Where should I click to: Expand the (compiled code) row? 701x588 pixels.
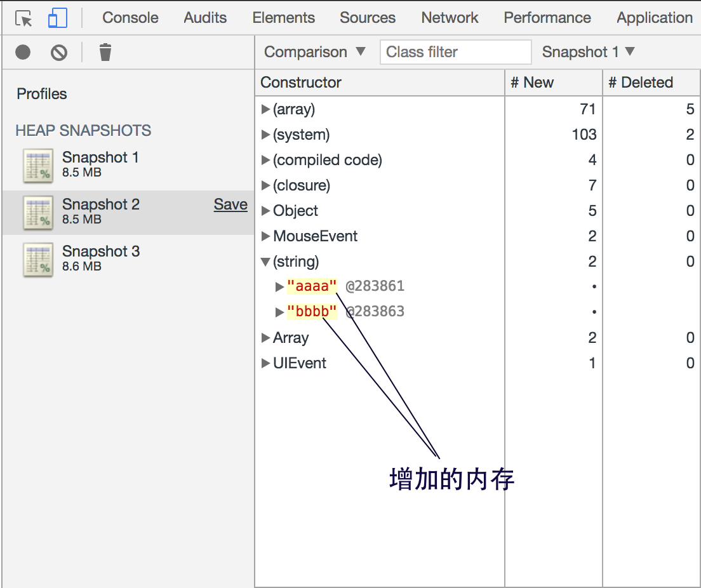[265, 160]
